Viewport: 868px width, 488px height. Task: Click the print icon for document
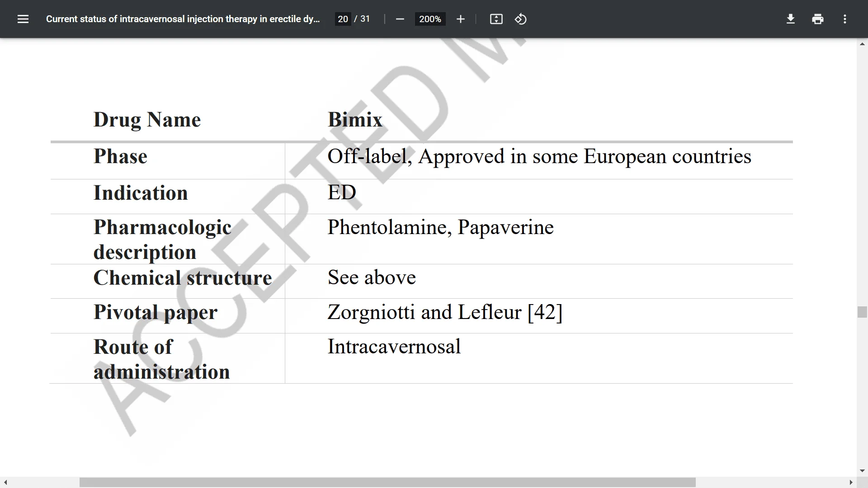click(x=818, y=19)
